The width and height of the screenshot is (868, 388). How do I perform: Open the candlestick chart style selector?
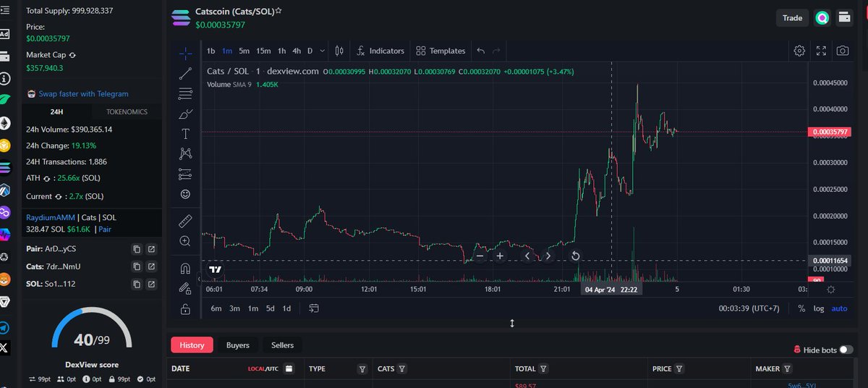point(340,51)
